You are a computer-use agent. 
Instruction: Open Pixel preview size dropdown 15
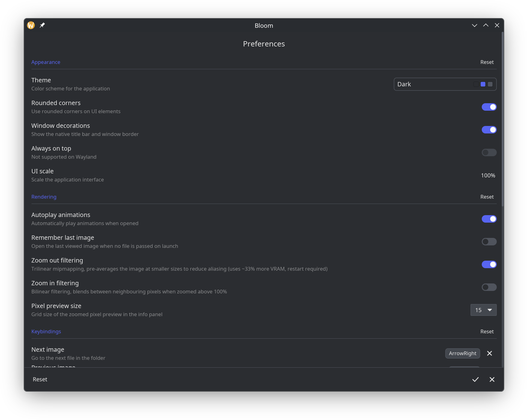(483, 310)
